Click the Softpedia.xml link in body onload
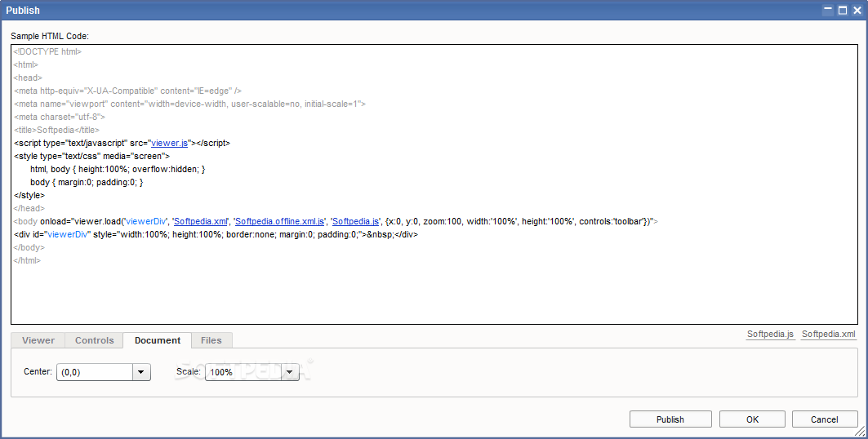The width and height of the screenshot is (868, 439). (x=200, y=221)
